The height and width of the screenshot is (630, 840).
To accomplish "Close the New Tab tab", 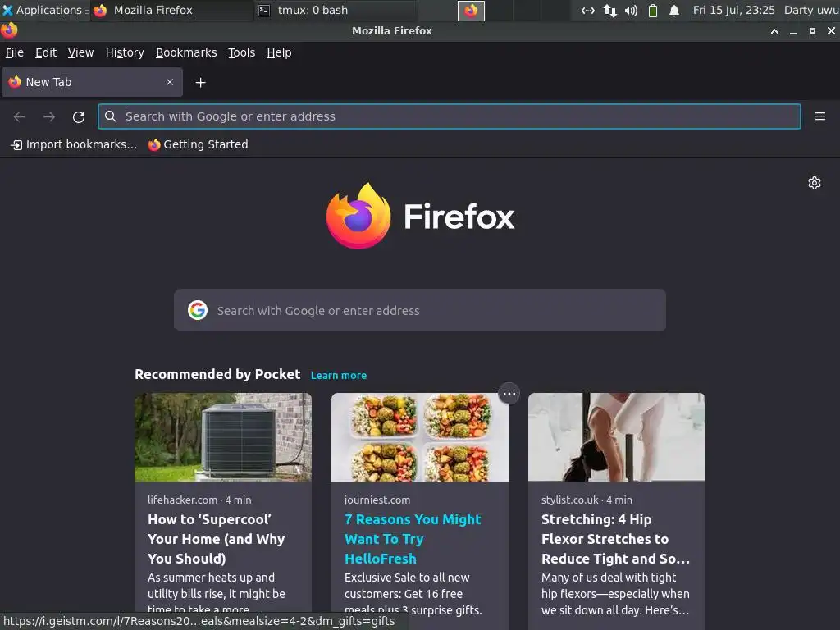I will (x=170, y=82).
